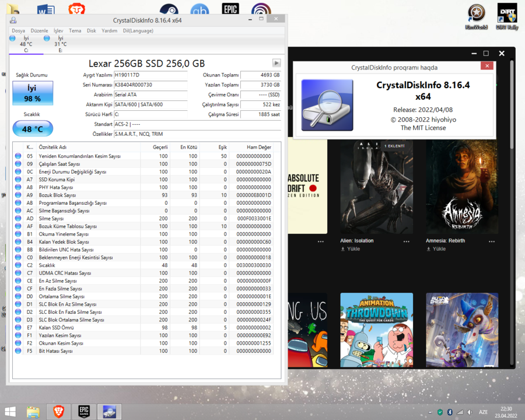Click the © 2008-2022 hiyohiyo link

click(x=423, y=120)
